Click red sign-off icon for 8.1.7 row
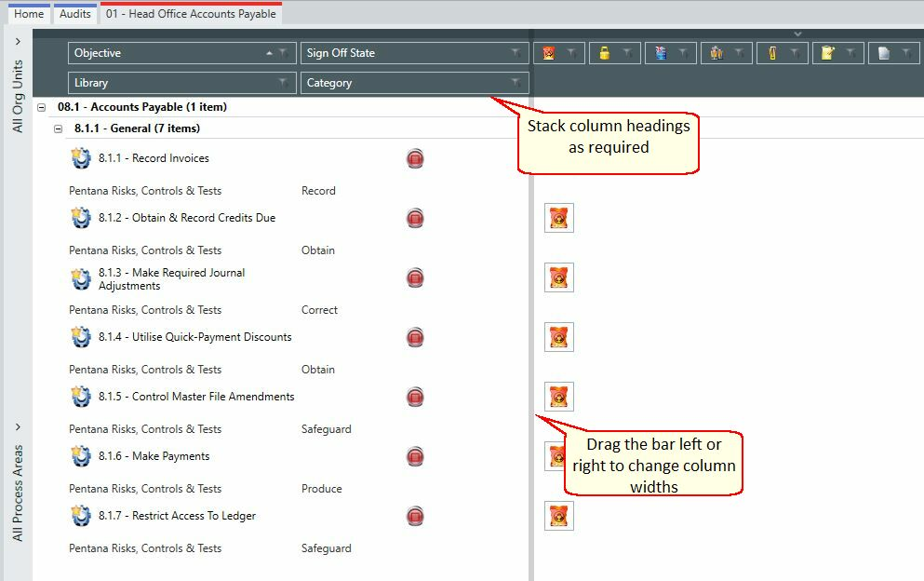 tap(415, 516)
